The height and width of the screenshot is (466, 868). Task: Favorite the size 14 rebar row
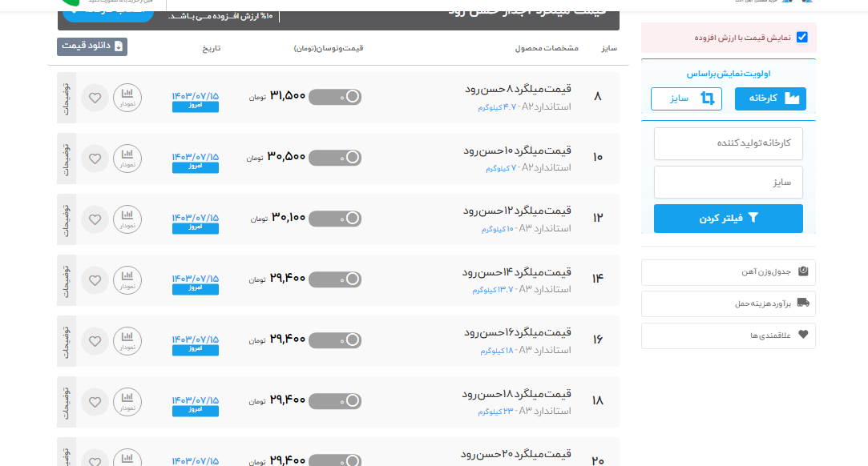pyautogui.click(x=95, y=280)
